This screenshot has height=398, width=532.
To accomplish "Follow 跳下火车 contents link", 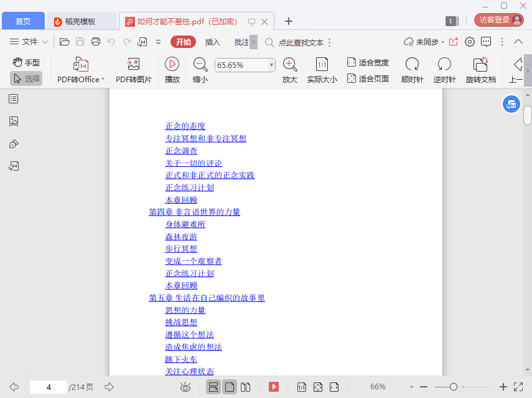I will click(181, 359).
